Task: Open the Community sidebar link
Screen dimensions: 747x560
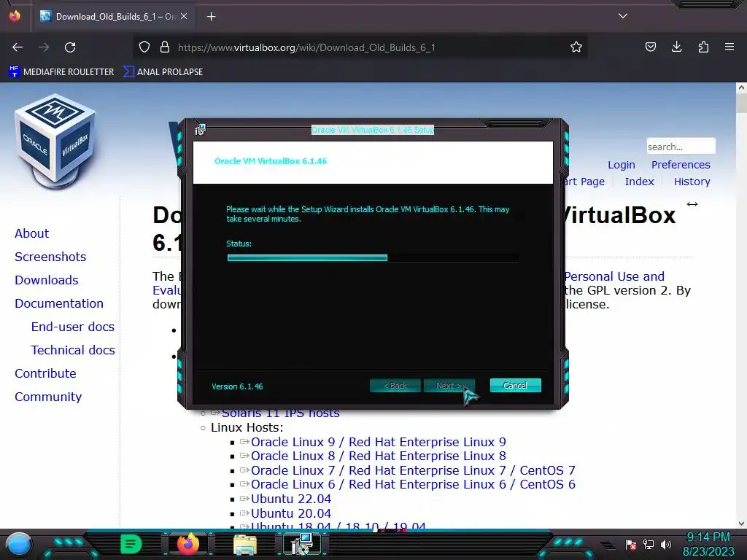Action: click(47, 397)
